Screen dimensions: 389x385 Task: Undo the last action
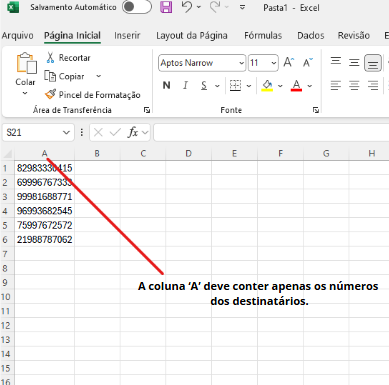click(x=187, y=7)
